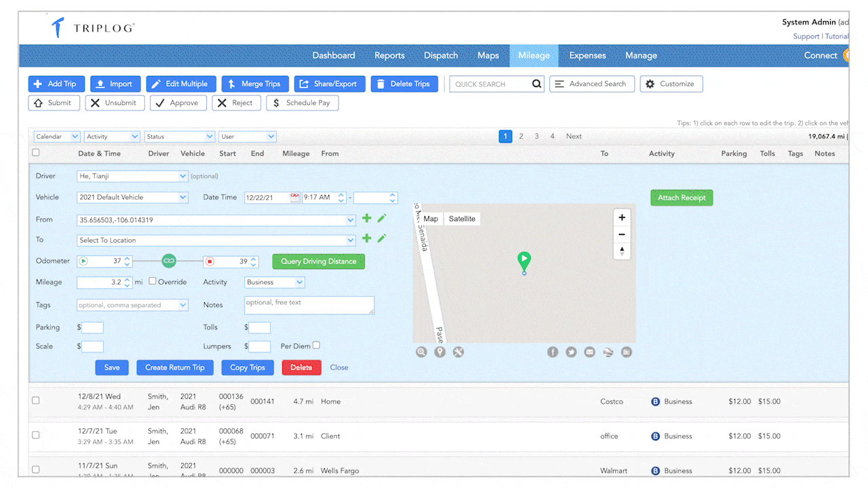The image size is (868, 488).
Task: Click the globe earth icon below map
Action: (x=608, y=352)
